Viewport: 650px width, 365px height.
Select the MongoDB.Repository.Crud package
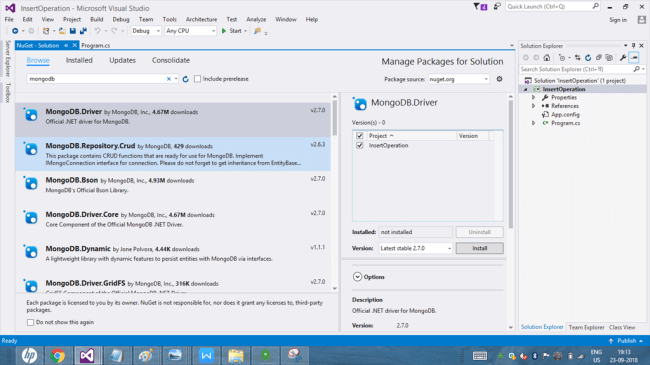pyautogui.click(x=173, y=154)
